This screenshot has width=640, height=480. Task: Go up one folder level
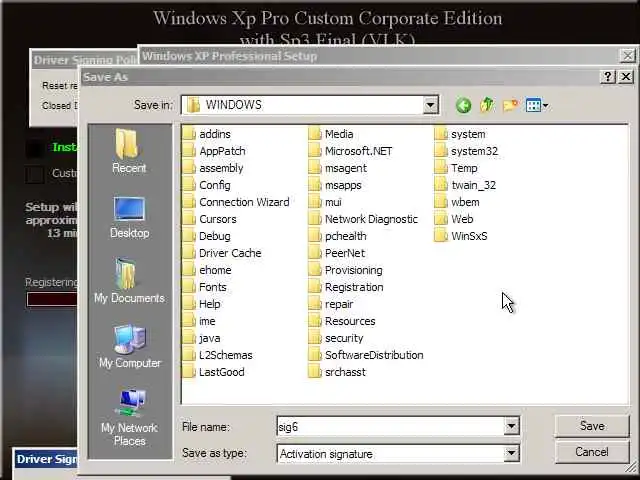[x=487, y=105]
